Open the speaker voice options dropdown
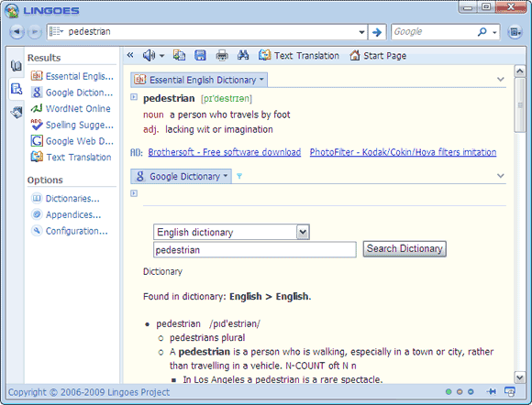Image resolution: width=532 pixels, height=405 pixels. tap(161, 56)
